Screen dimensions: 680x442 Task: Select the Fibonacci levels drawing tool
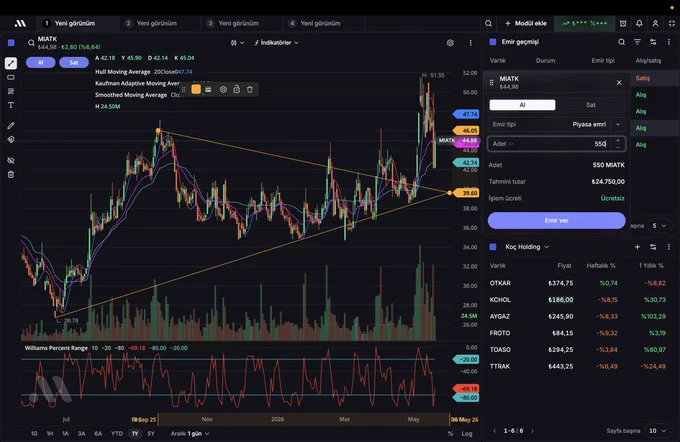(x=11, y=91)
